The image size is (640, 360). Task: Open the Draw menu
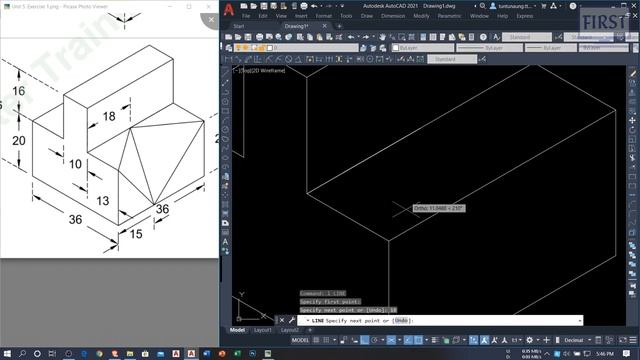click(x=367, y=16)
